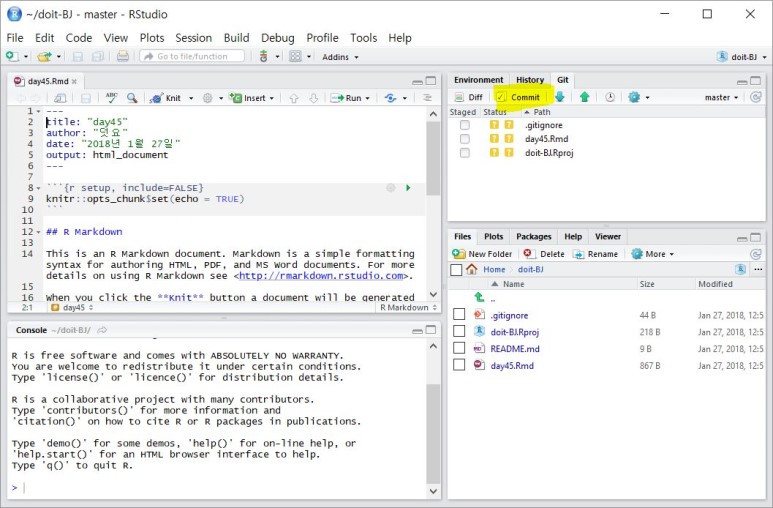The height and width of the screenshot is (508, 773).
Task: Click the spell check ABC icon
Action: pos(111,98)
